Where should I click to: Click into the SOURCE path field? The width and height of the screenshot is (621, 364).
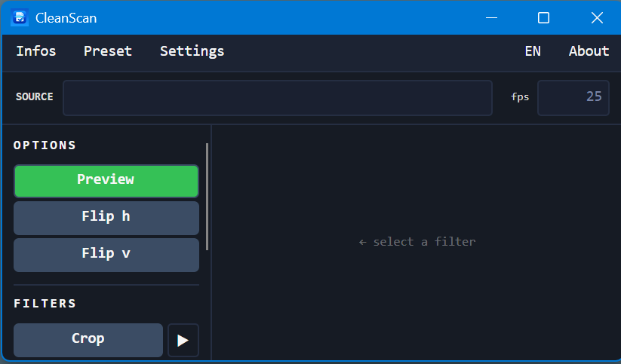tap(277, 98)
